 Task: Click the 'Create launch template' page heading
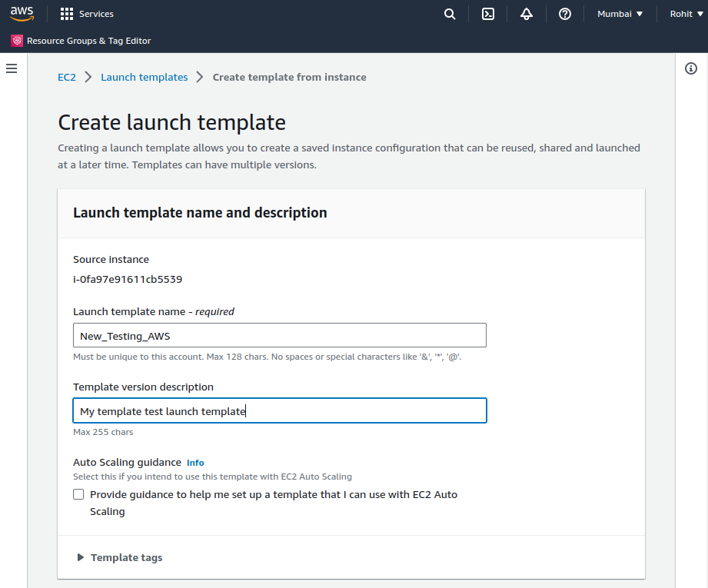(x=171, y=122)
